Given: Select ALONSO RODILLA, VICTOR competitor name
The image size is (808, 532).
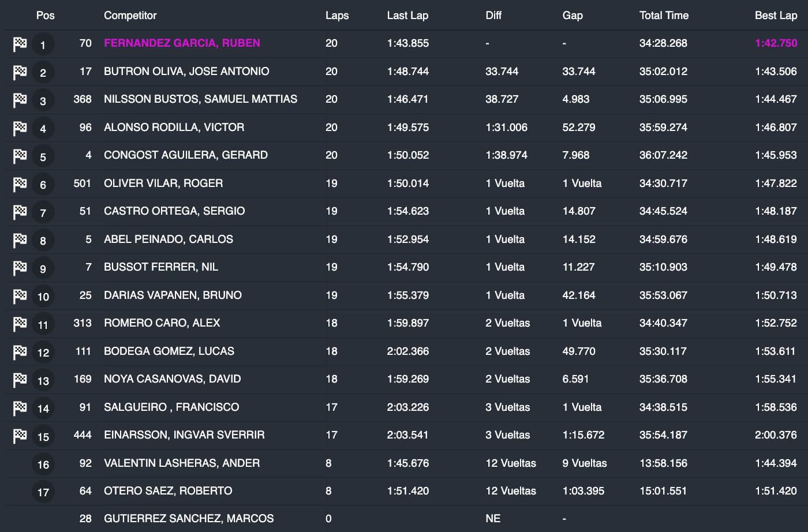Looking at the screenshot, I should point(174,128).
